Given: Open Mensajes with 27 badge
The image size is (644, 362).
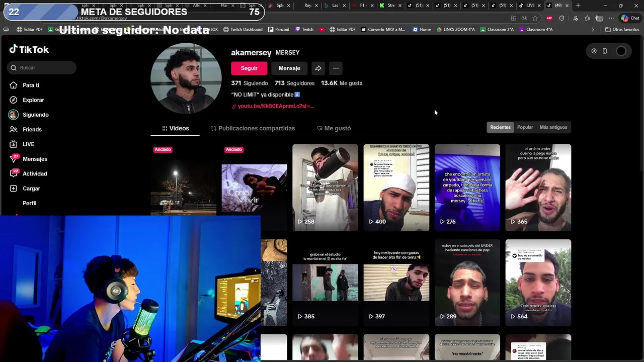Looking at the screenshot, I should pyautogui.click(x=28, y=159).
